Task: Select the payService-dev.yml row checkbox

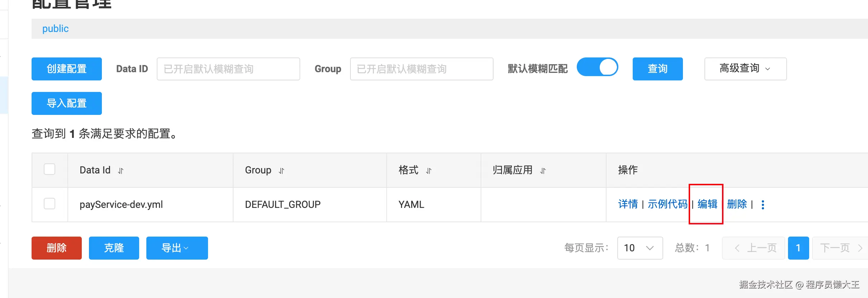Action: coord(49,204)
